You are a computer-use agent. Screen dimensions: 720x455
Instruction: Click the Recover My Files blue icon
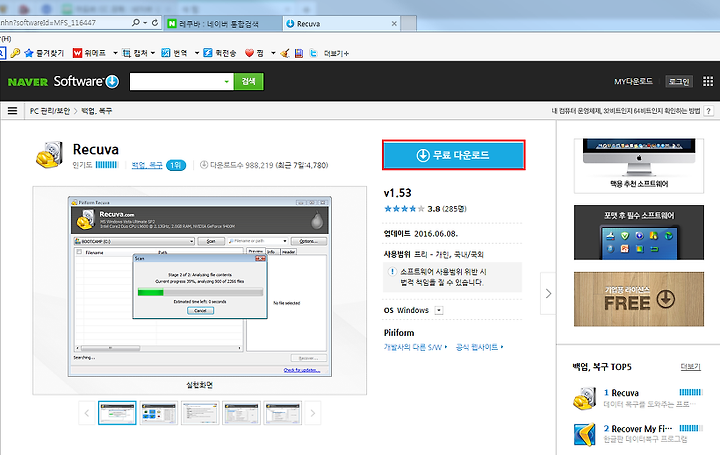tap(585, 434)
